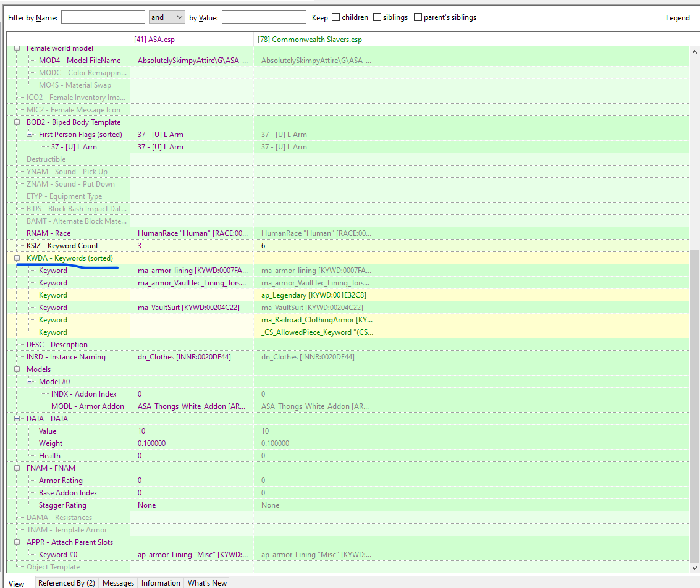Select the Base Addon Index row
Screen dimensions: 700x588
coord(348,493)
